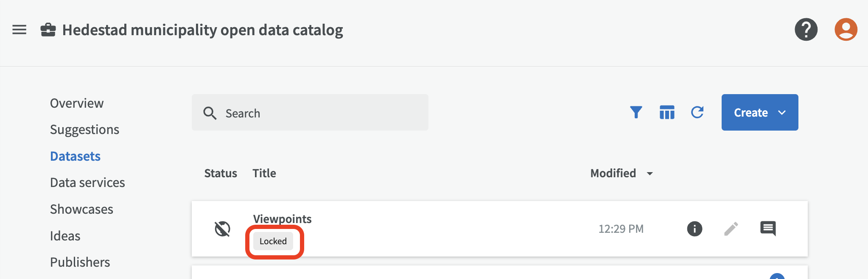Open the Create dropdown menu
This screenshot has height=279, width=868.
(759, 112)
